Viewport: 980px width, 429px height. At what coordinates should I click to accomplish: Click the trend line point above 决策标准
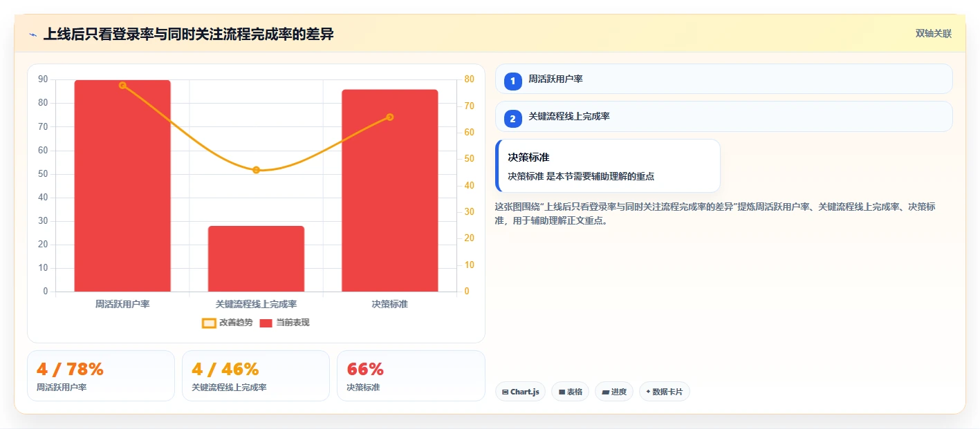pos(390,117)
